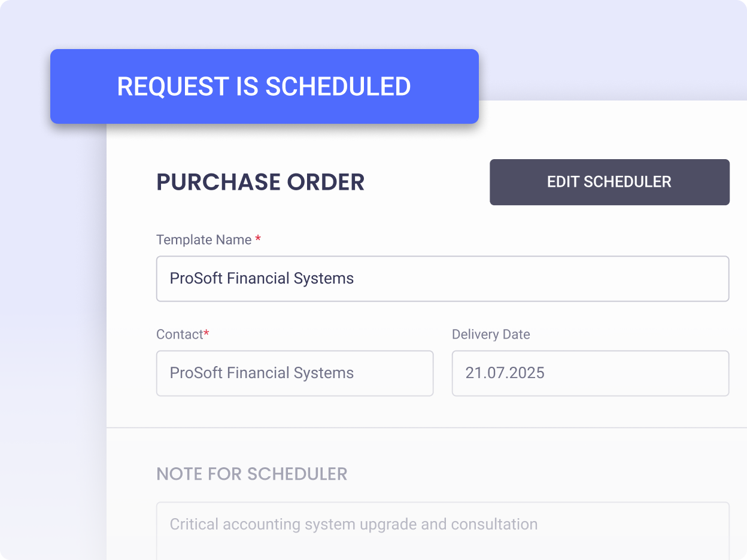
Task: Click the EDIT SCHEDULER button
Action: click(609, 182)
